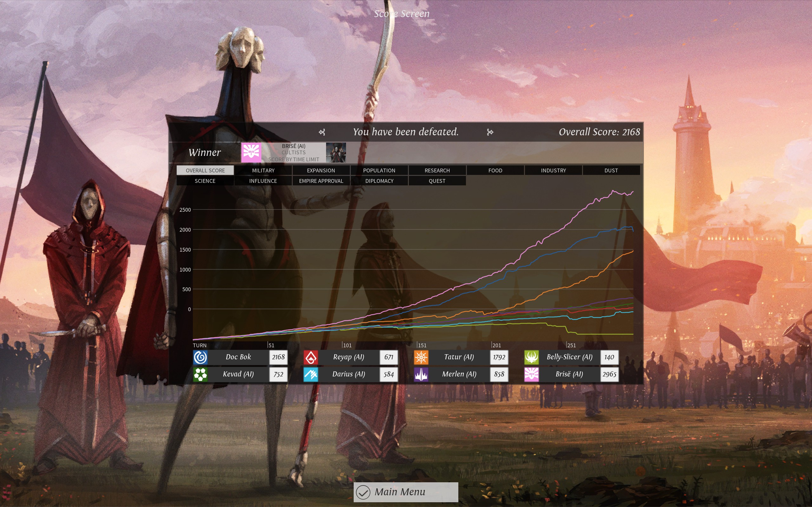Click Reyap's red flame faction icon
Screen dimensions: 812x507
pyautogui.click(x=311, y=357)
